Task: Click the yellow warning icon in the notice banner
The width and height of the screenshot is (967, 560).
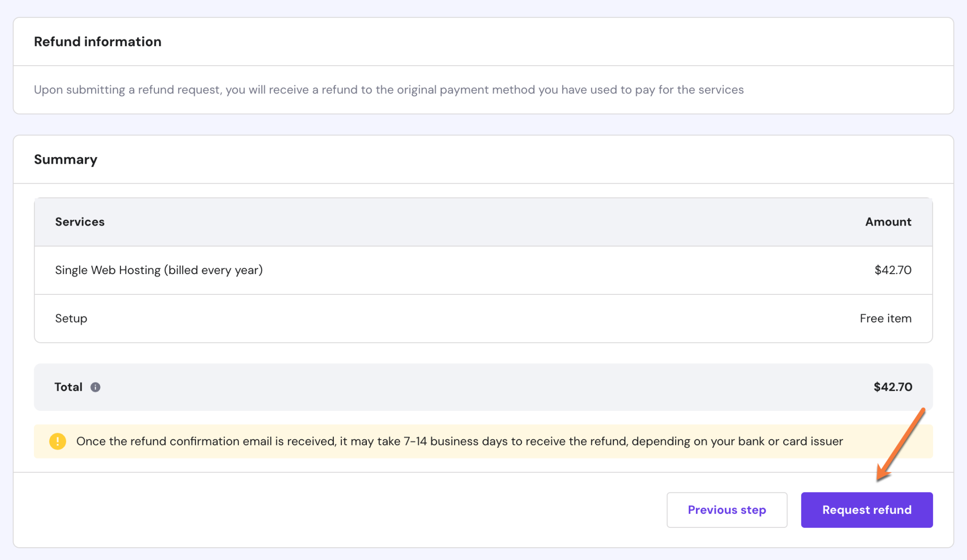Action: pyautogui.click(x=58, y=442)
